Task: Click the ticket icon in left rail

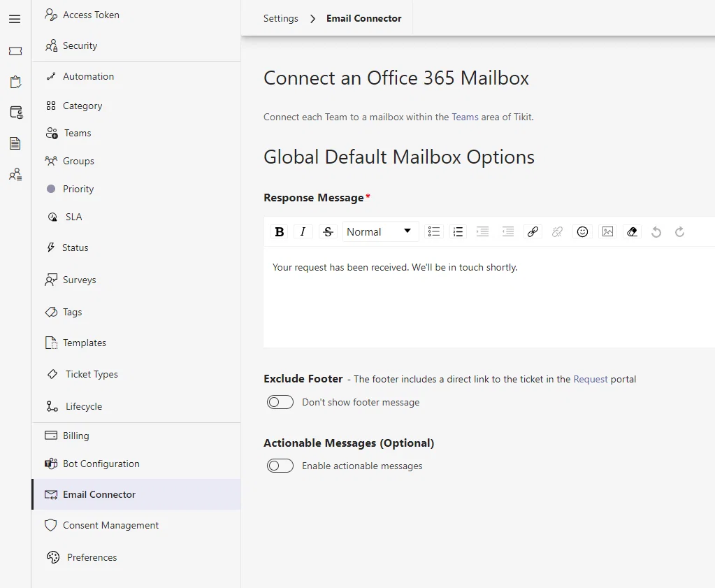Action: pyautogui.click(x=15, y=50)
